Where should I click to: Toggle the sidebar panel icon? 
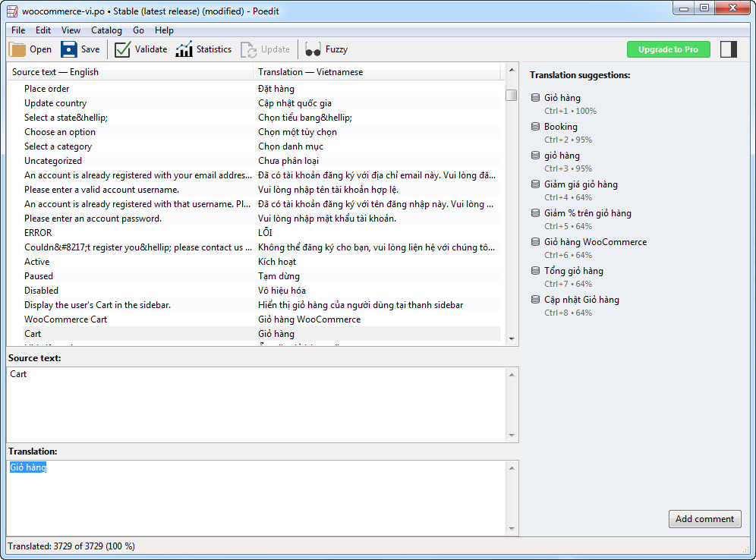(729, 49)
